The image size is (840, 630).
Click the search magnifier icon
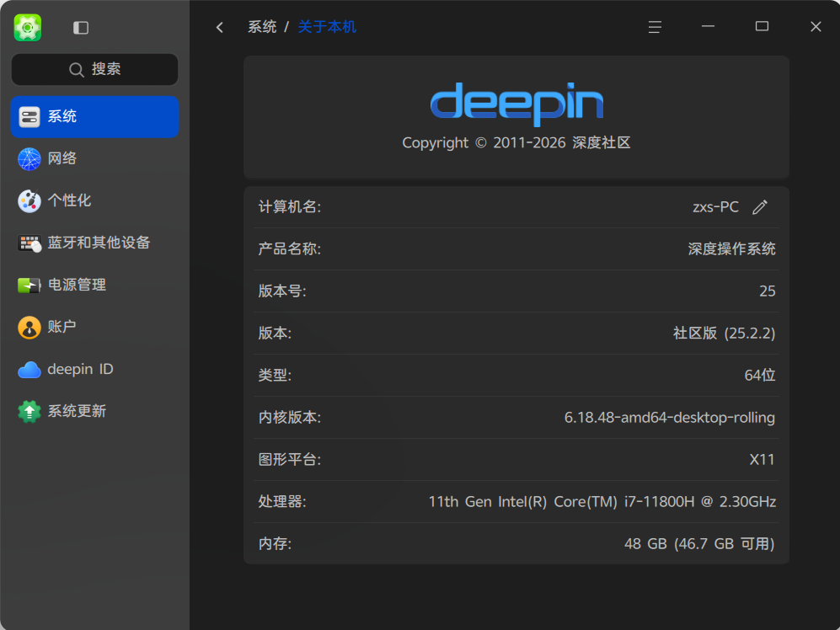(77, 70)
